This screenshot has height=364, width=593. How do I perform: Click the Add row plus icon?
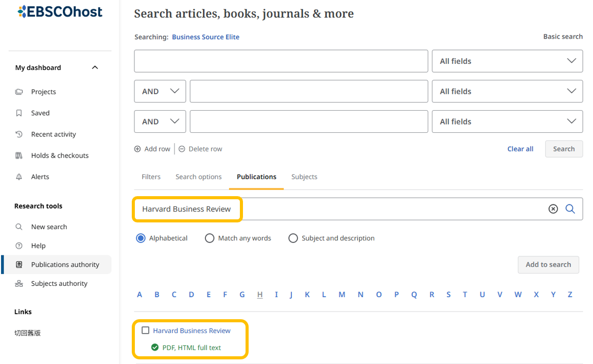(x=137, y=149)
